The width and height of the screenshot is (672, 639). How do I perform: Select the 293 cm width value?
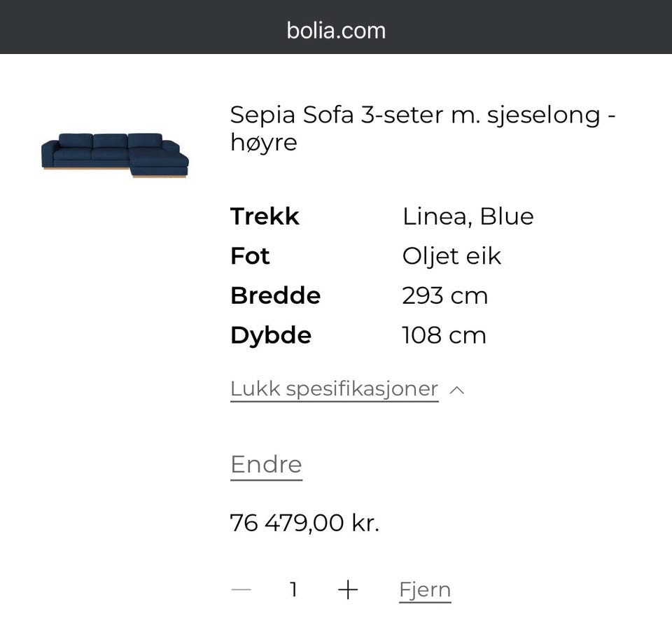(x=444, y=295)
